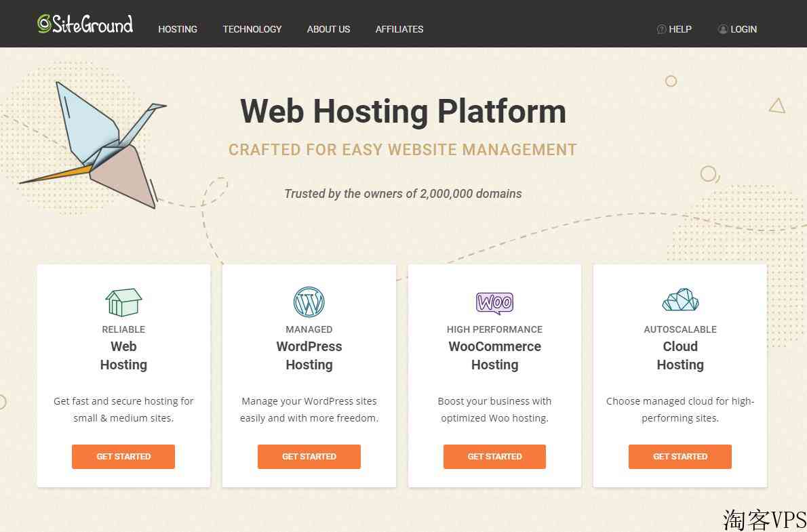Go to the AFFILIATES page
The width and height of the screenshot is (807, 532).
[399, 29]
